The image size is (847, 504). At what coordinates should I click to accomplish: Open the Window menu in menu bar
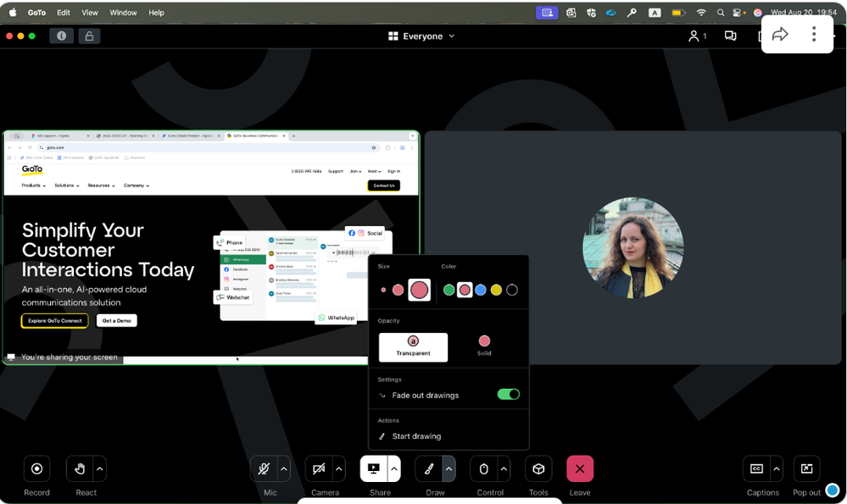coord(123,13)
